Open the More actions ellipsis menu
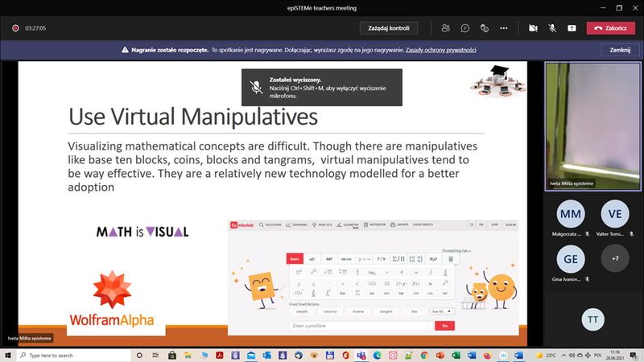 tap(504, 28)
